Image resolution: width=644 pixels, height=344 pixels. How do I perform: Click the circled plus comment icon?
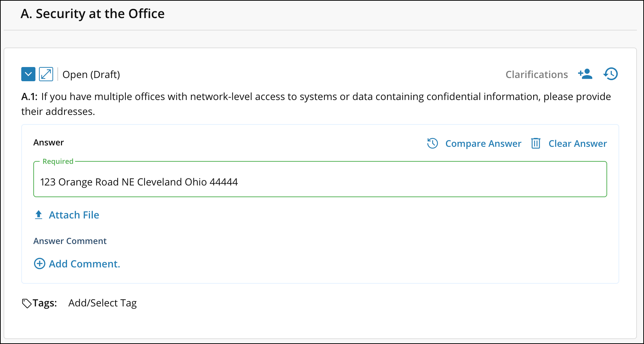[x=39, y=263]
